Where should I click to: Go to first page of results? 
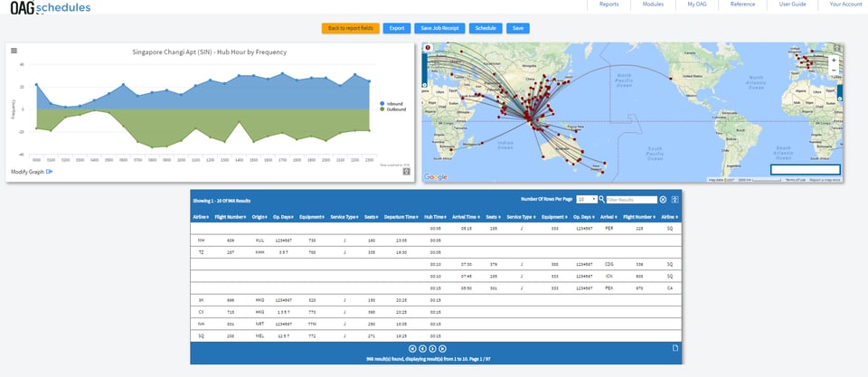click(412, 349)
